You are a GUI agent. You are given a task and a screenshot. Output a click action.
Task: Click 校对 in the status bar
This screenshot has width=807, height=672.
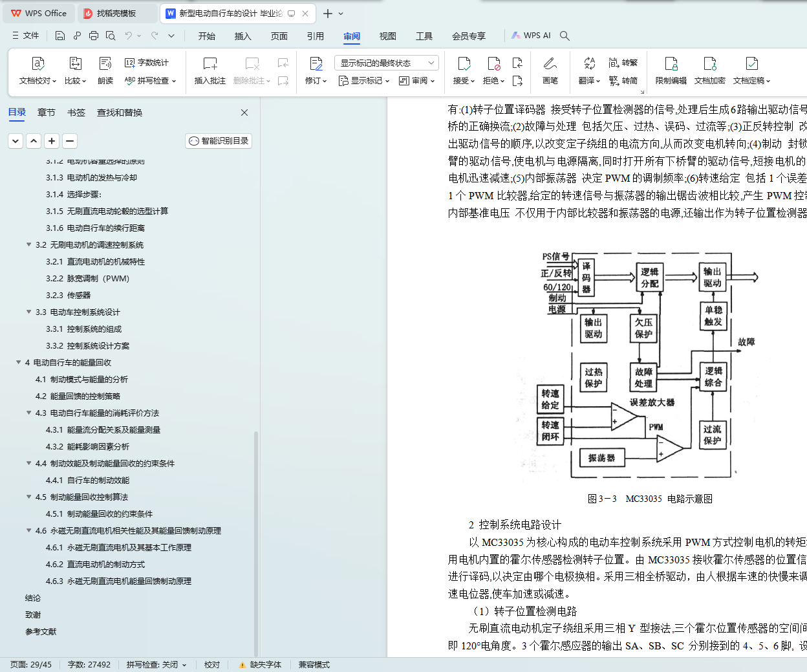click(212, 664)
